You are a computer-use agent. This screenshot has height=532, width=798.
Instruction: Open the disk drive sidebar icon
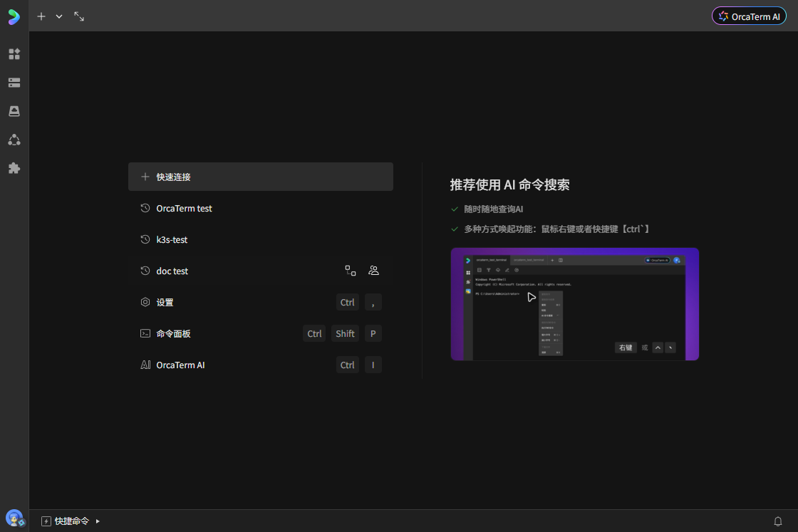[x=14, y=111]
